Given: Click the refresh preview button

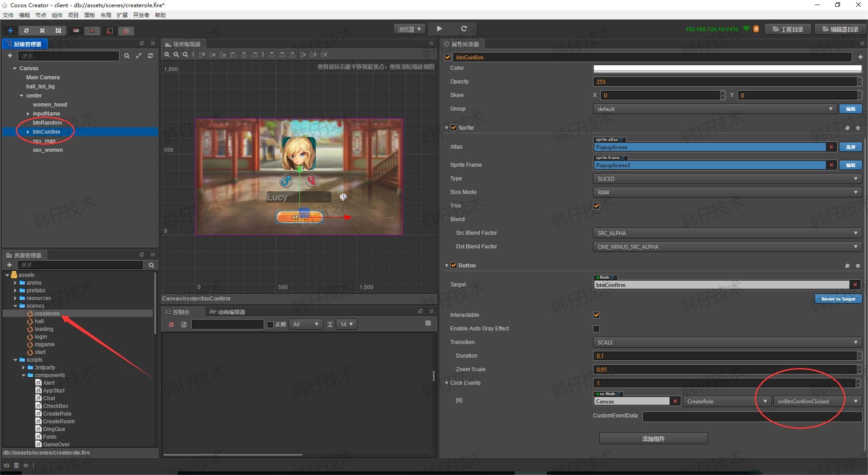Looking at the screenshot, I should [464, 29].
